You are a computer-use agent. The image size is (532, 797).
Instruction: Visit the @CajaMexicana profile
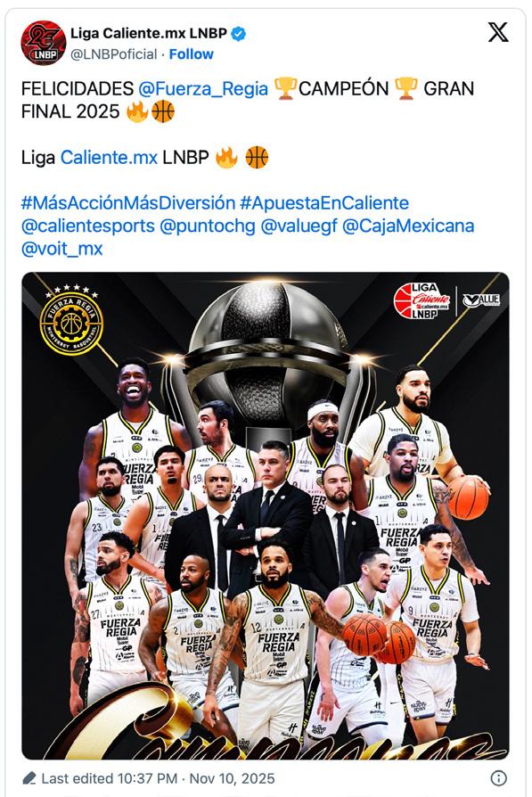pos(408,226)
